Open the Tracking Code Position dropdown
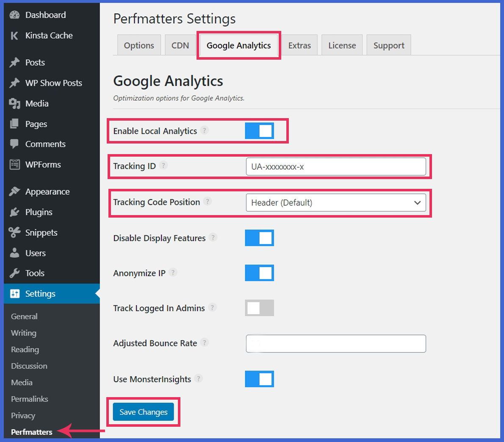The height and width of the screenshot is (442, 504). click(336, 203)
